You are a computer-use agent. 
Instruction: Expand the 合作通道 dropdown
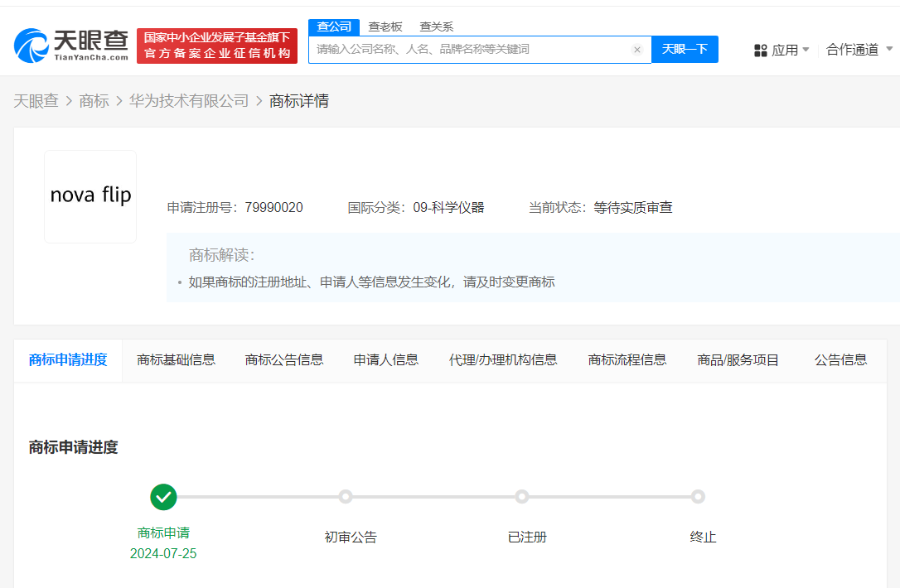point(859,49)
